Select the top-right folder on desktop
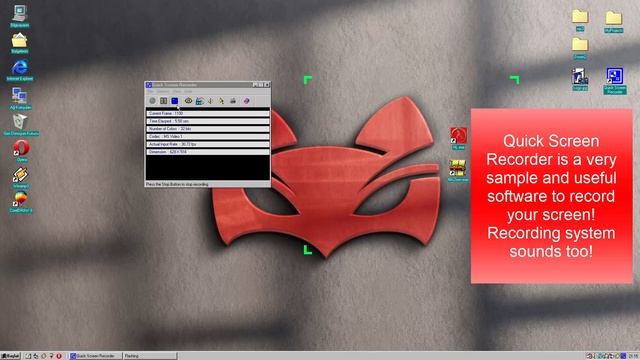 (613, 22)
